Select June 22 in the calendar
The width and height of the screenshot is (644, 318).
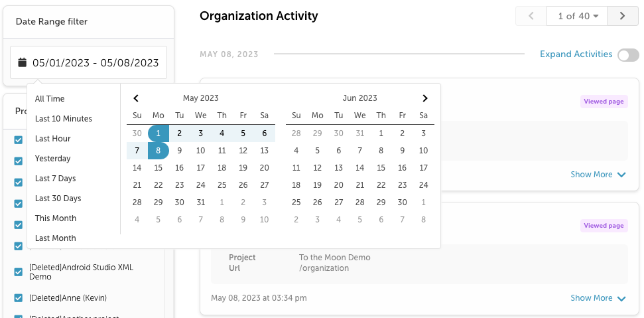point(381,185)
